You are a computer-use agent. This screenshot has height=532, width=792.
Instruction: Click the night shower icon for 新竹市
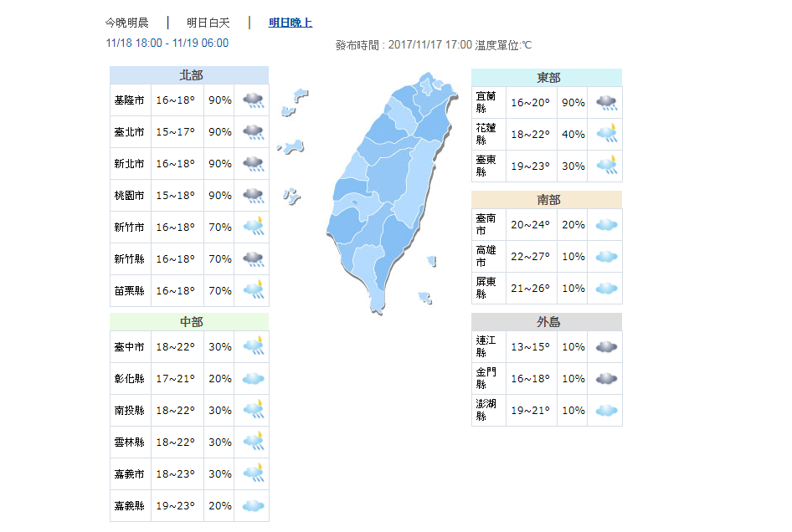click(253, 227)
